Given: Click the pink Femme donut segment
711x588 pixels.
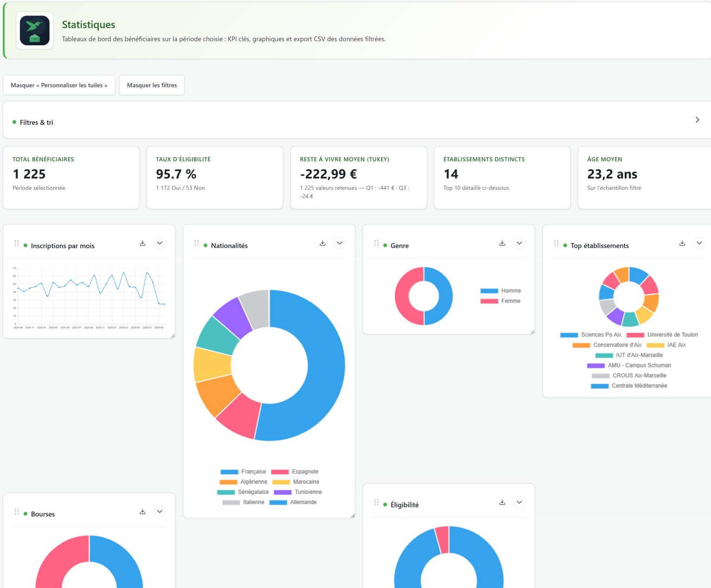Looking at the screenshot, I should pyautogui.click(x=403, y=296).
